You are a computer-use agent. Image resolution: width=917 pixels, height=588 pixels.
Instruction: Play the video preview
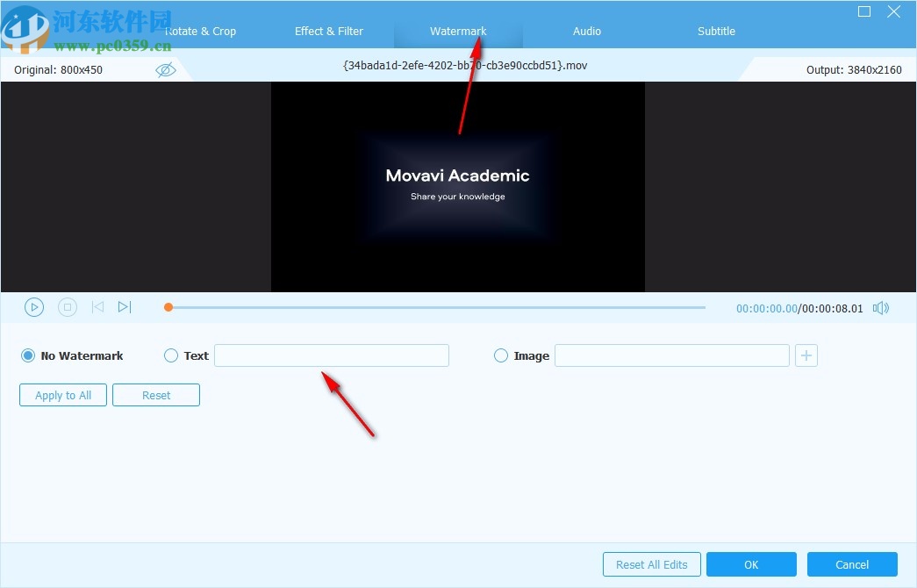pyautogui.click(x=34, y=307)
